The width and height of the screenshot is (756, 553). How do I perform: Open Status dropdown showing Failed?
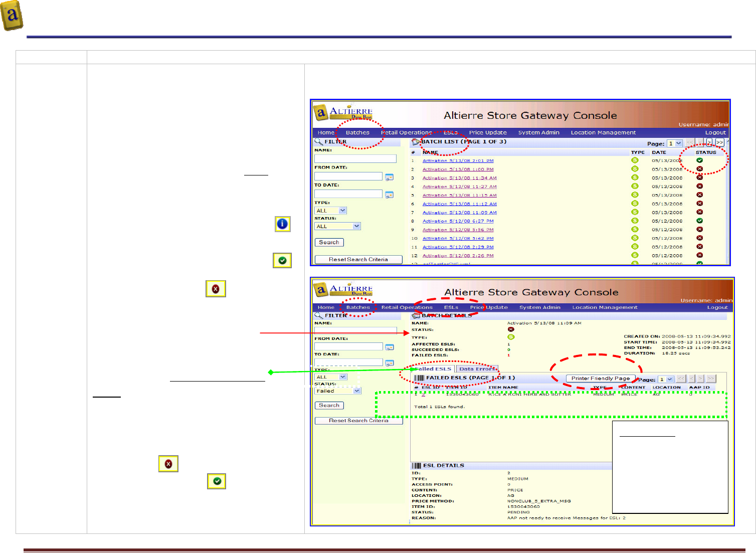338,391
